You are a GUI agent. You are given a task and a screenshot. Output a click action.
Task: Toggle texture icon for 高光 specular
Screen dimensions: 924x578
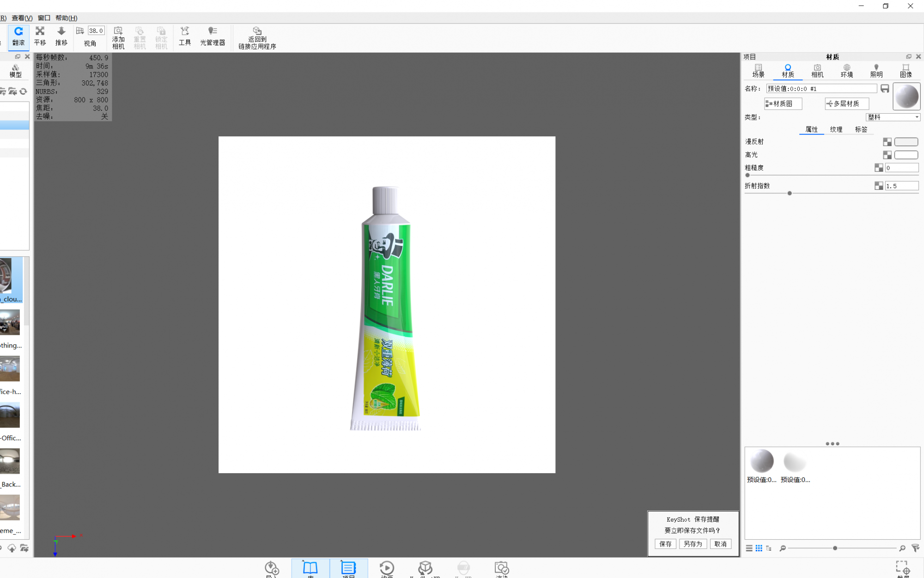(x=887, y=155)
